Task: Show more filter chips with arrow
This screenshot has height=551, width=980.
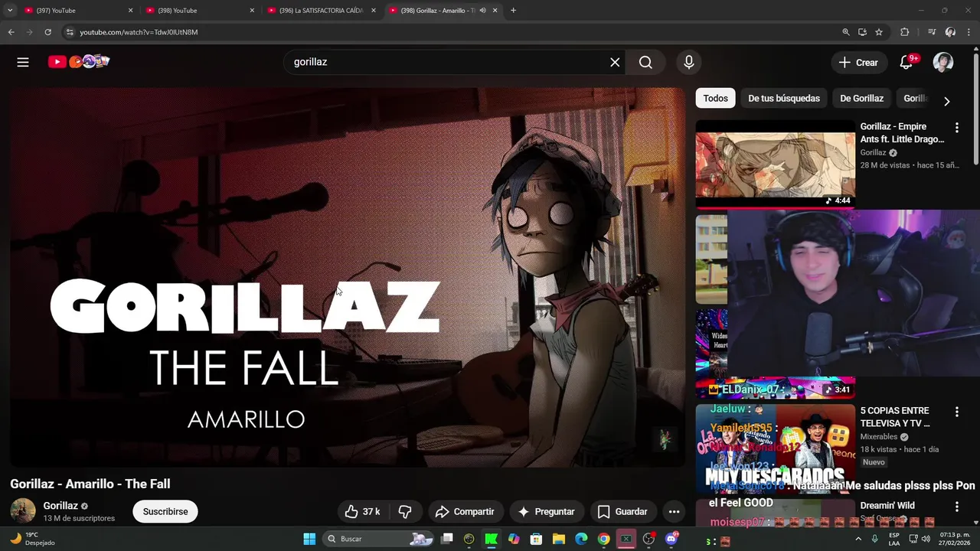Action: 946,101
